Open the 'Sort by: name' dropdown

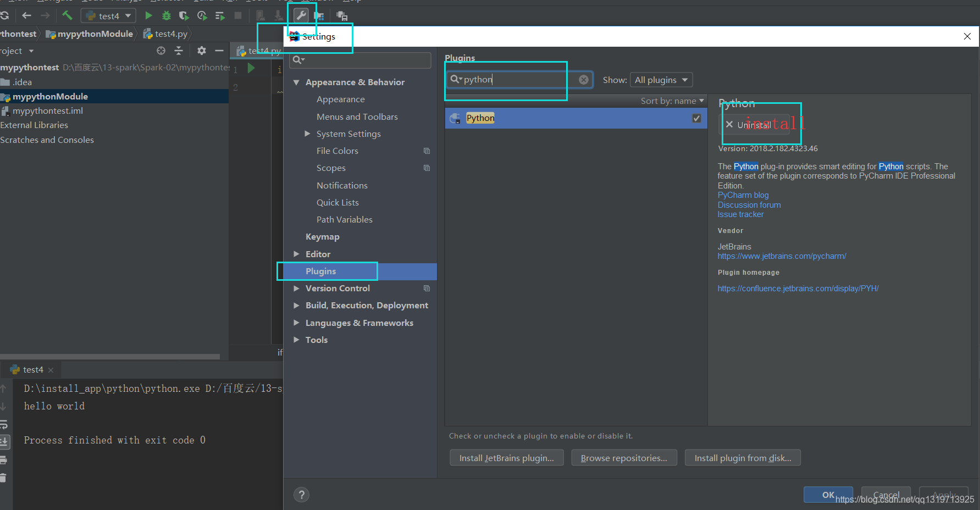[x=672, y=101]
